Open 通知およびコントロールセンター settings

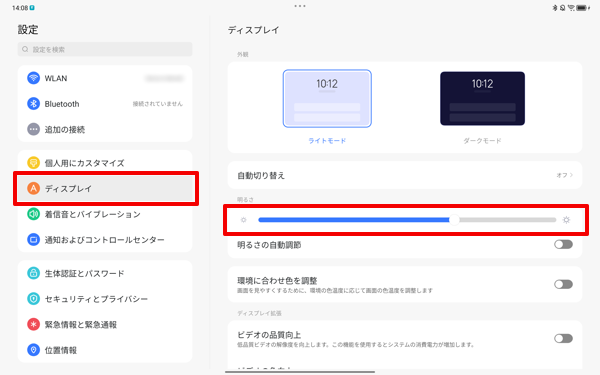tap(105, 240)
